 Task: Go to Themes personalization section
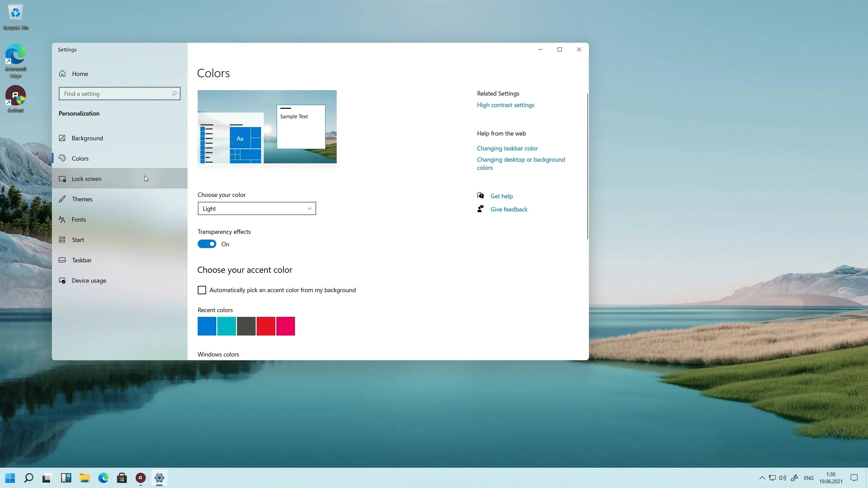(82, 199)
